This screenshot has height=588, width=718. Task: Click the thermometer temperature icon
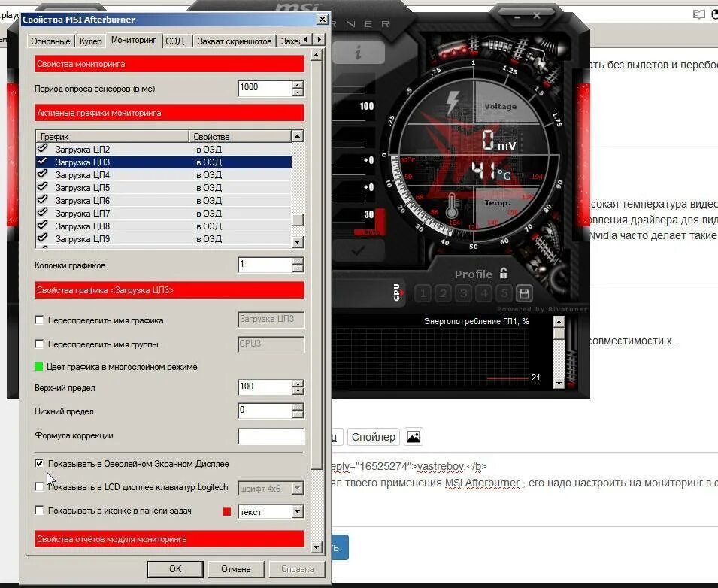click(452, 205)
